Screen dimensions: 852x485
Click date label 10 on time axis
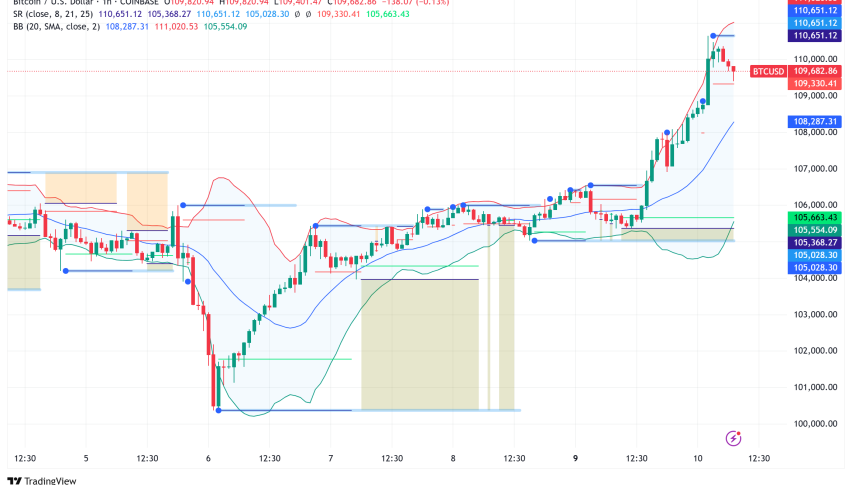pos(698,458)
